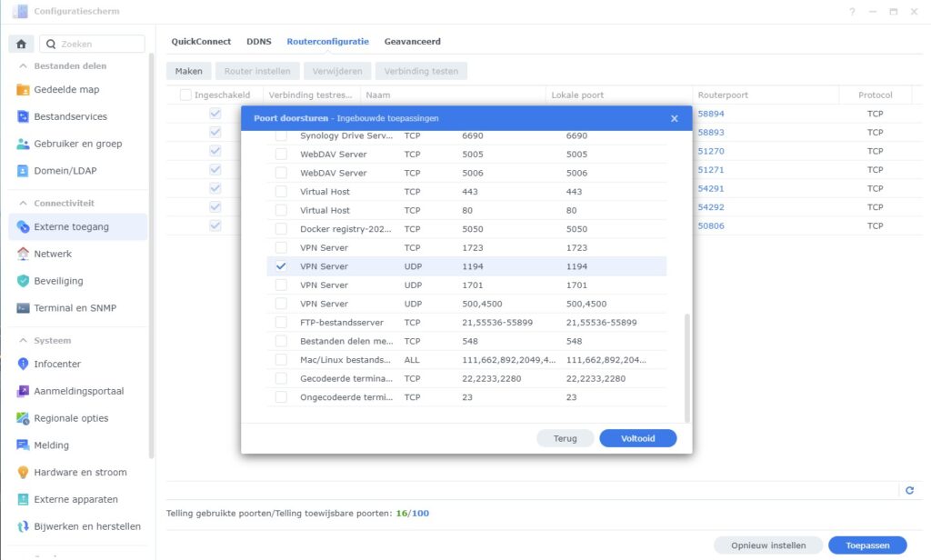Check the Ongecodeerde terminal port 23 checkbox

pyautogui.click(x=281, y=397)
